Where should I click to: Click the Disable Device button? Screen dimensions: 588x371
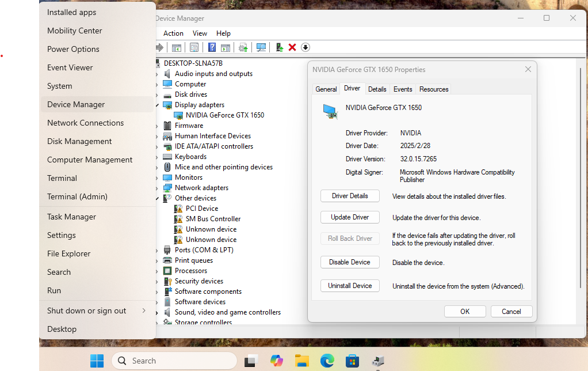(350, 262)
